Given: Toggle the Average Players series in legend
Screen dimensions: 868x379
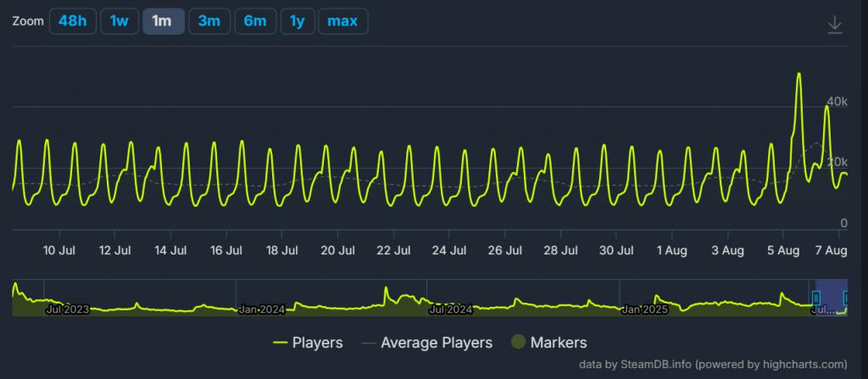Looking at the screenshot, I should coord(427,343).
